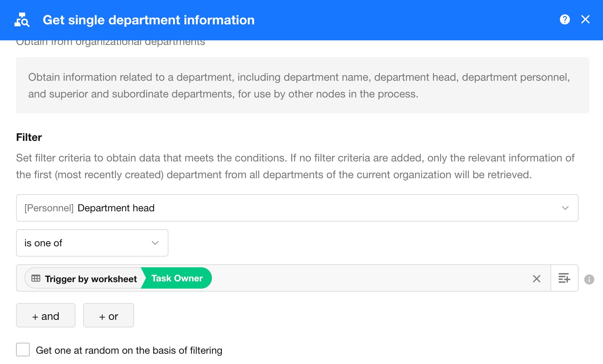The image size is (603, 364).
Task: Select the green Task Owner tag
Action: 177,278
